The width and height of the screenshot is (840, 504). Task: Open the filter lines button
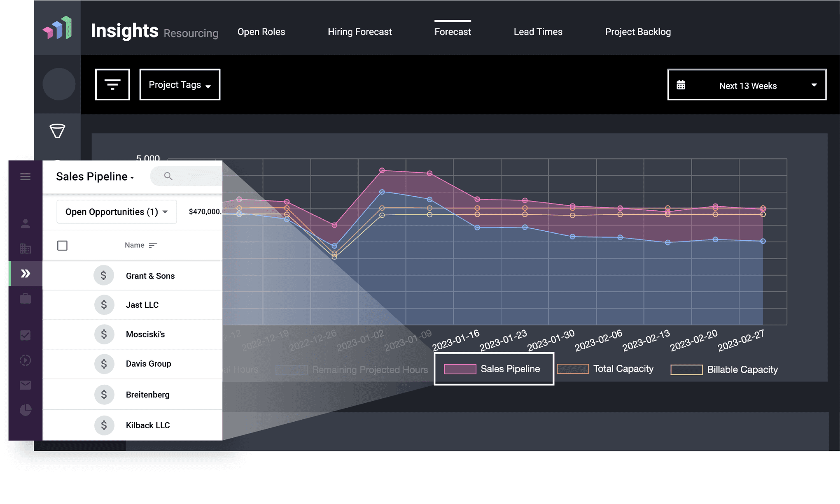[x=112, y=84]
